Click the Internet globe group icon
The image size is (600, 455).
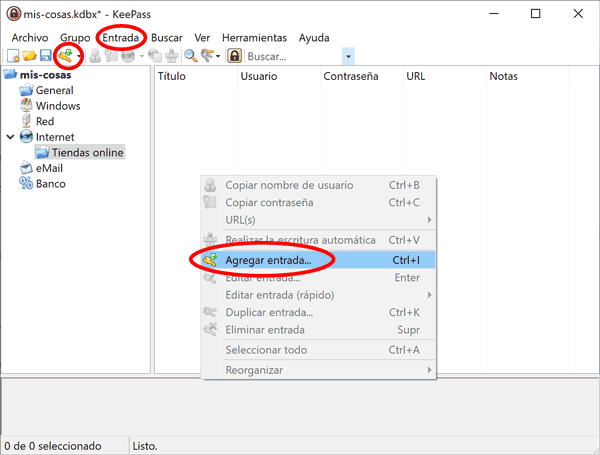tap(26, 137)
